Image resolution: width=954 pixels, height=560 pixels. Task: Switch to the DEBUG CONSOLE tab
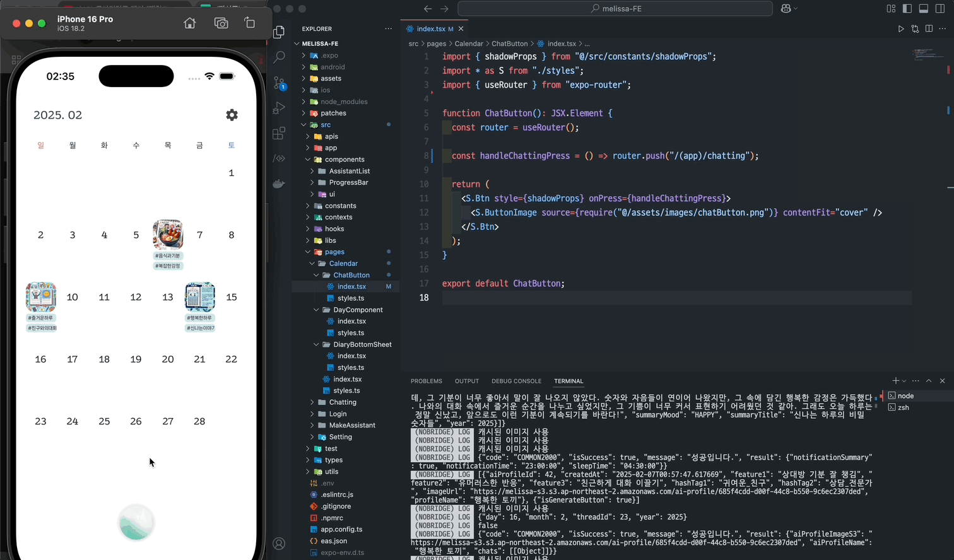pos(516,381)
